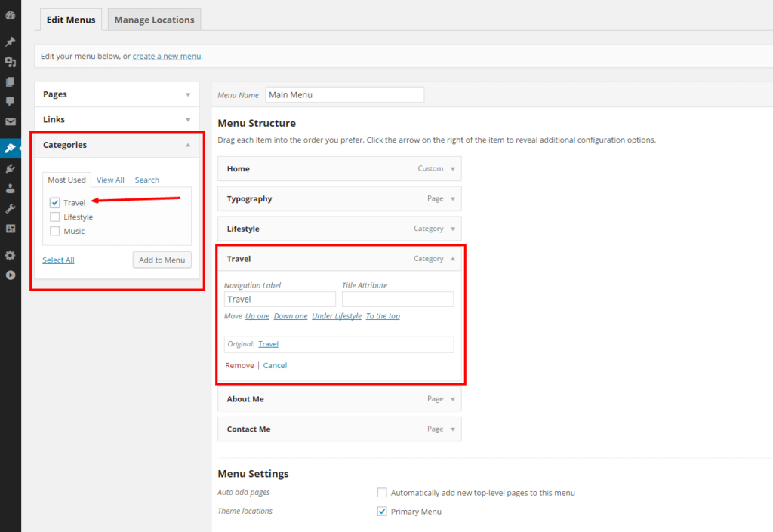
Task: Switch to View All categories tab
Action: 110,180
